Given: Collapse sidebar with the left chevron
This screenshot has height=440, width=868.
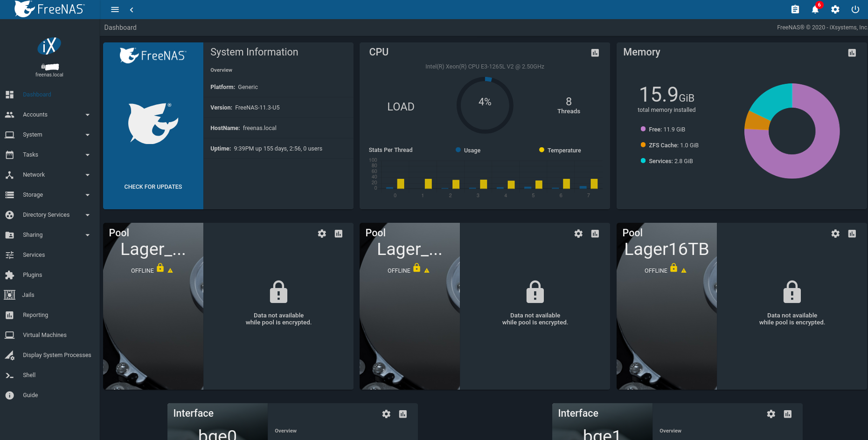Looking at the screenshot, I should point(132,10).
